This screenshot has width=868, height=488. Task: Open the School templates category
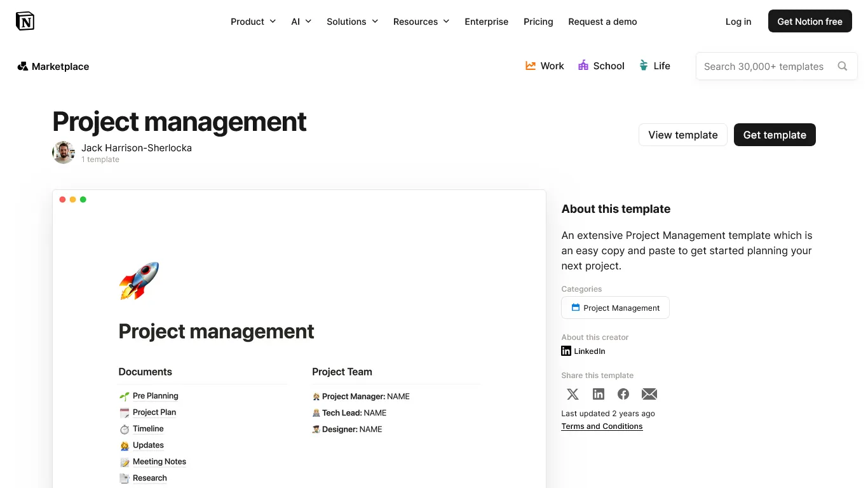601,65
